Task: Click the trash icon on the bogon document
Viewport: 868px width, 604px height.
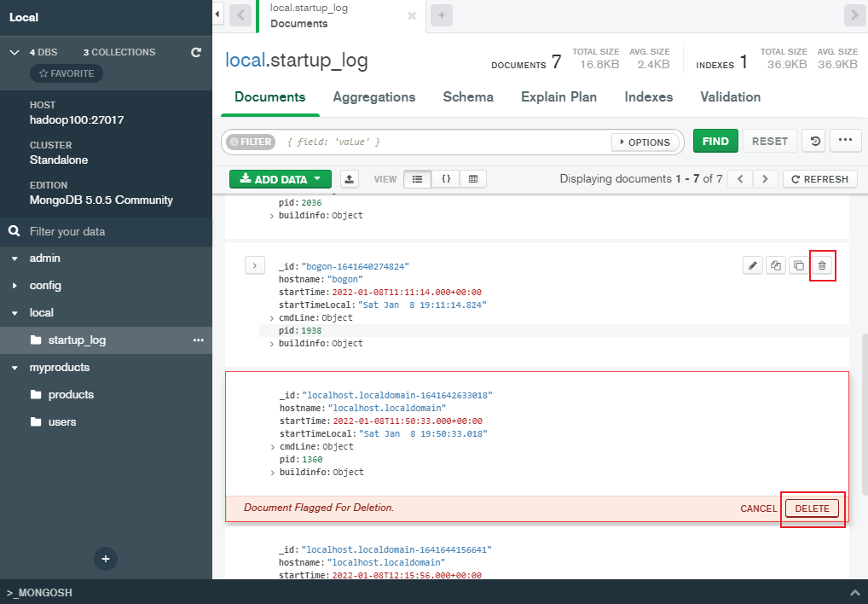Action: pyautogui.click(x=821, y=265)
